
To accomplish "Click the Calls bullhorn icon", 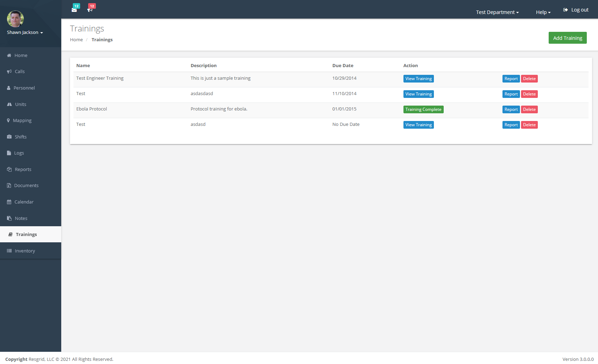I will [x=9, y=72].
